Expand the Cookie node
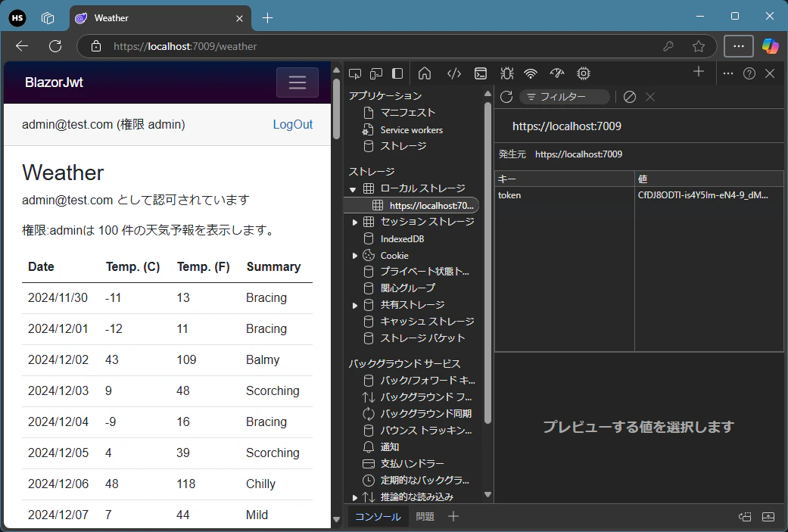 [x=354, y=256]
